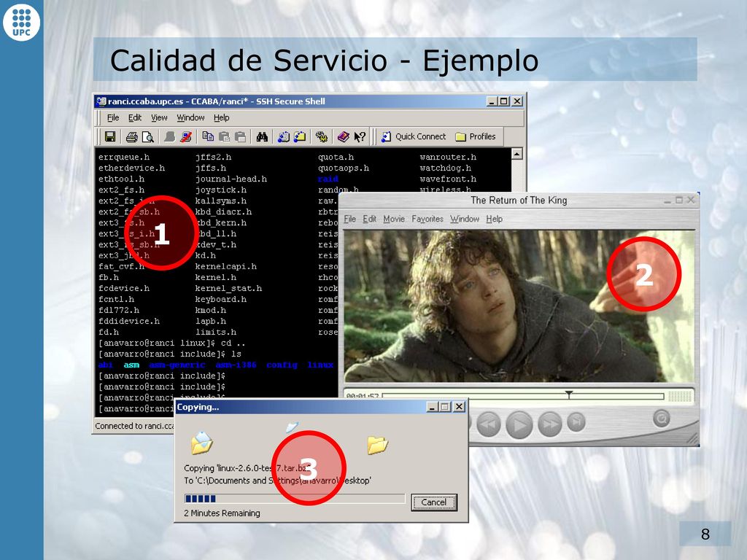Click Cancel in the Copying dialog
The height and width of the screenshot is (560, 747).
[434, 502]
